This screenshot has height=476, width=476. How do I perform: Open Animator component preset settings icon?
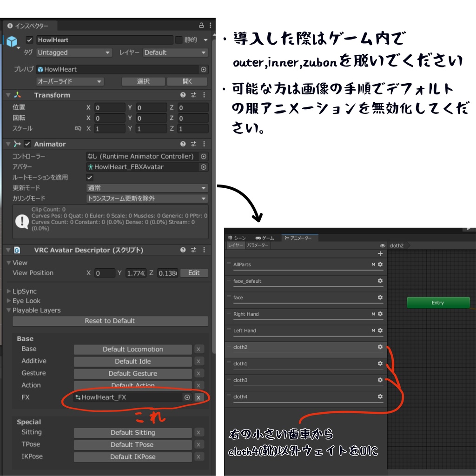pos(193,144)
